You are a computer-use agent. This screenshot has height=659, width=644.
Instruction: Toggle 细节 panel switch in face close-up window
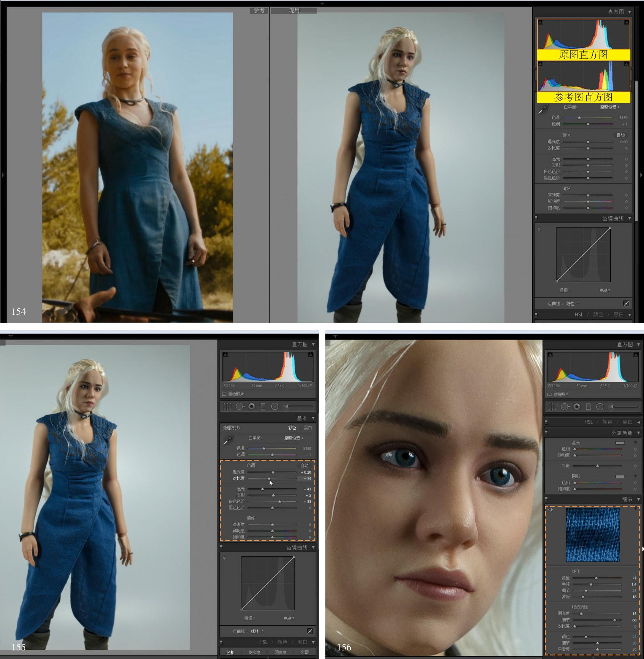point(546,499)
